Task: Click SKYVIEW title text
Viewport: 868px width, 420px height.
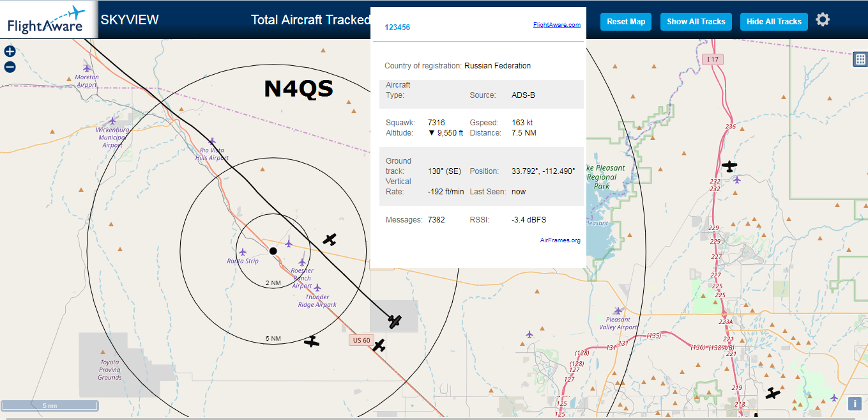Action: (130, 20)
